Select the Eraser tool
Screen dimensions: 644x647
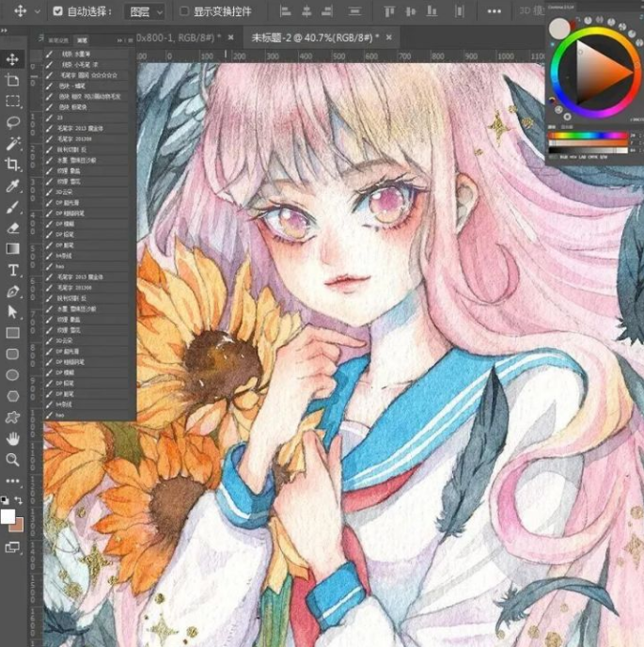pyautogui.click(x=12, y=228)
